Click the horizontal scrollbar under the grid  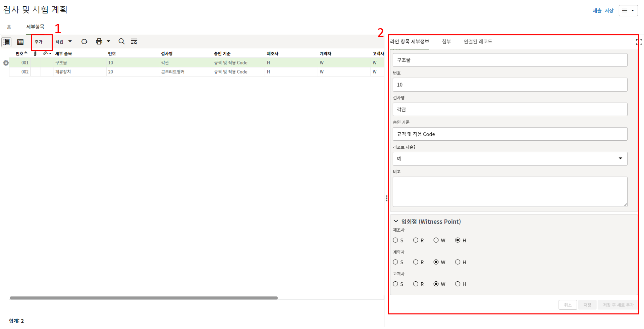[x=144, y=298]
